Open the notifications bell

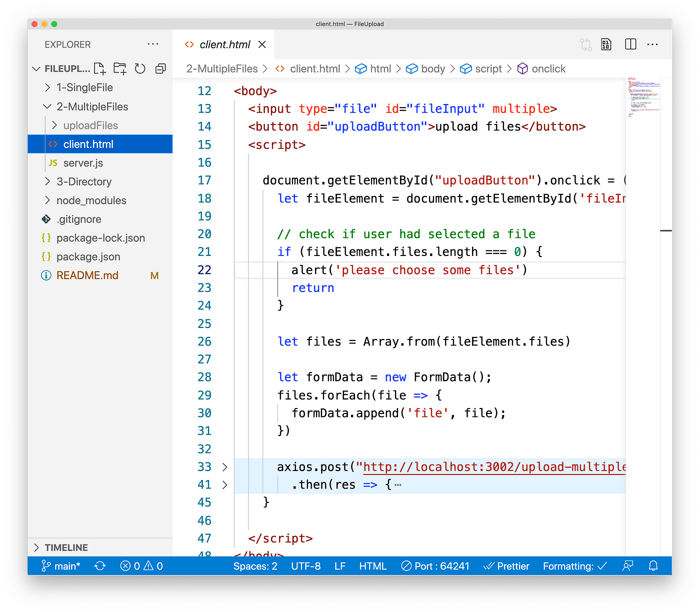(x=653, y=566)
